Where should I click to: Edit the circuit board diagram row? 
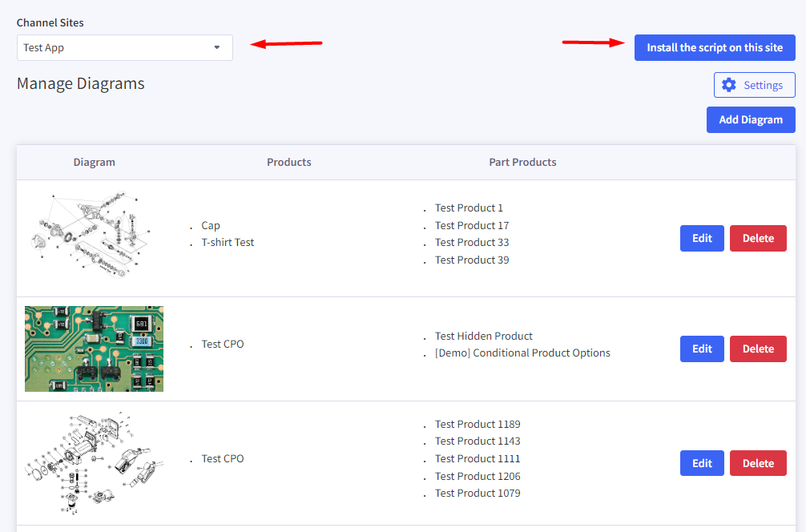pos(702,349)
